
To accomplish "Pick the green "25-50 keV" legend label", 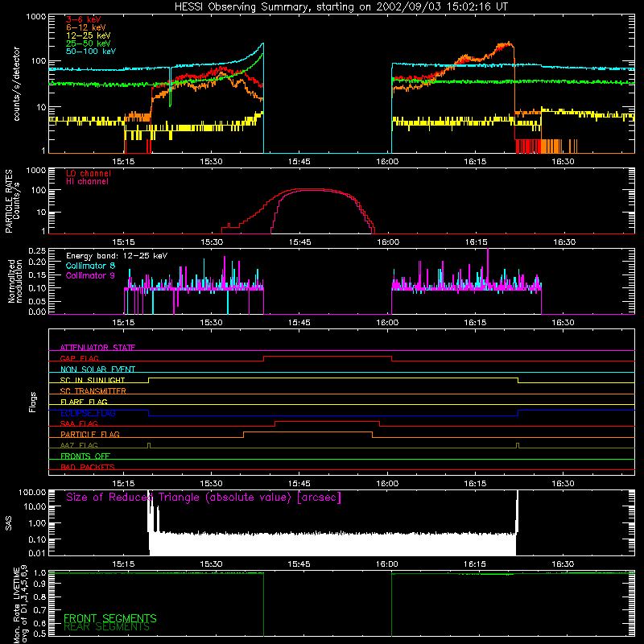I will click(x=88, y=43).
